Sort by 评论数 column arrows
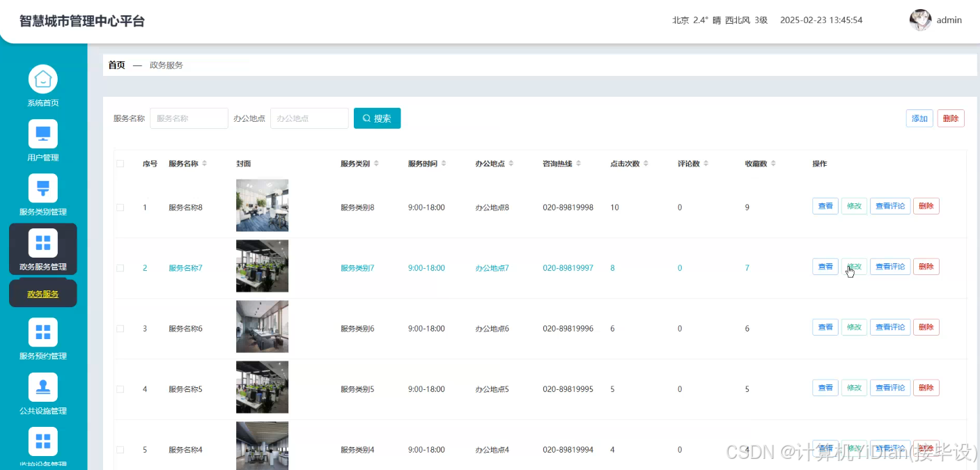The image size is (980, 470). click(x=706, y=164)
